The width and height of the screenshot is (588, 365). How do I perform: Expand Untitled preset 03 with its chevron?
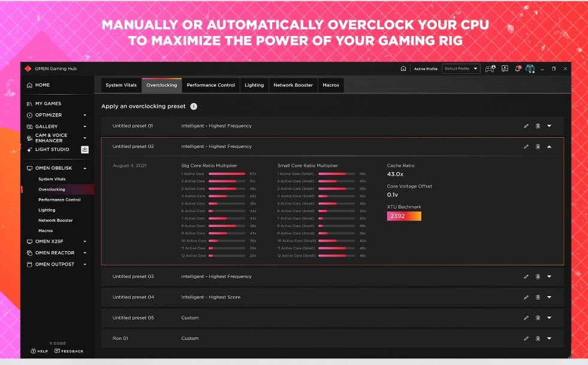pos(549,276)
